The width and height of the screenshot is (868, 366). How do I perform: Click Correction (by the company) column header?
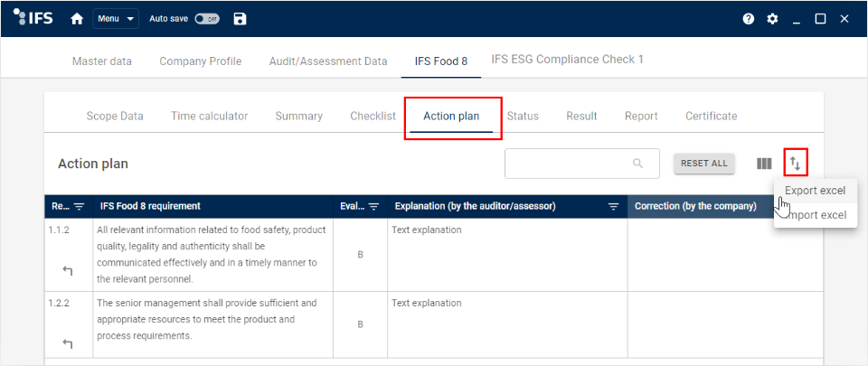695,206
